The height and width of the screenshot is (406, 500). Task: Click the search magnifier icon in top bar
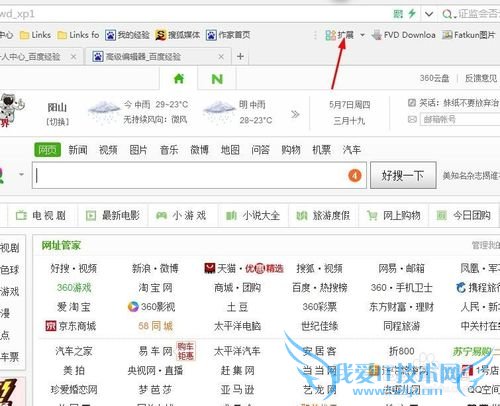[447, 14]
